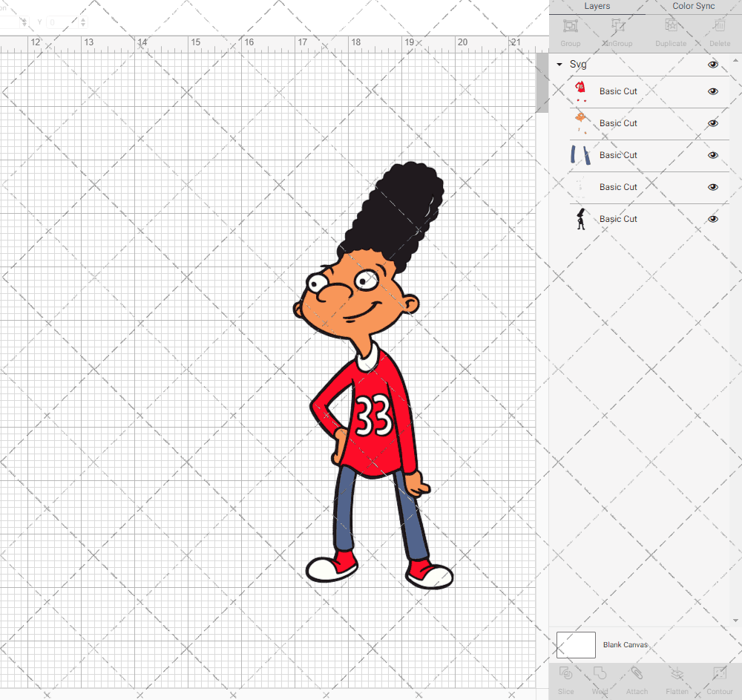Select the black outline layer thumbnail
The width and height of the screenshot is (742, 700).
point(581,219)
